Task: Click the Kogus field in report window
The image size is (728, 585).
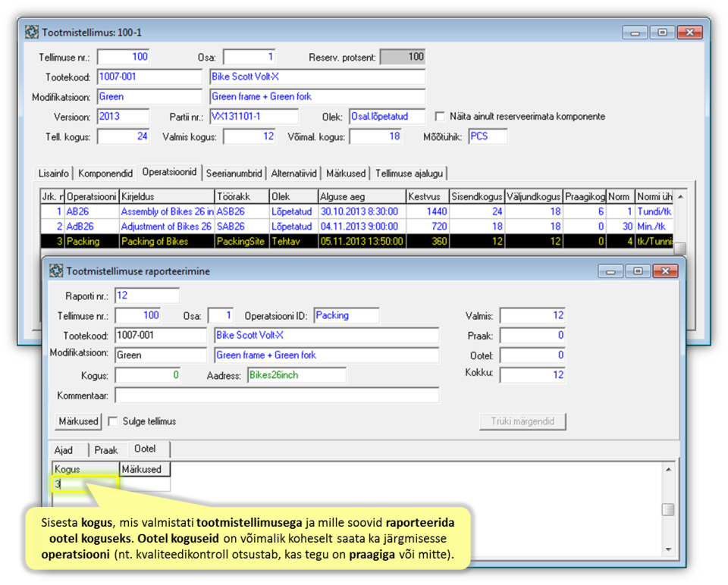Action: (148, 375)
